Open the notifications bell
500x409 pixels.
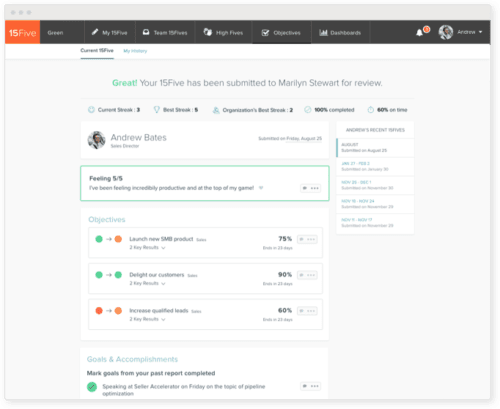click(x=419, y=33)
